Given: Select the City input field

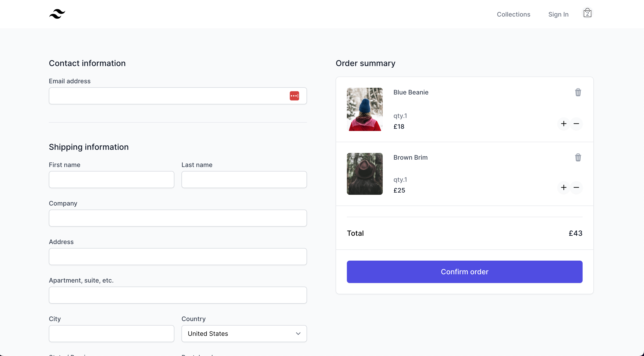Looking at the screenshot, I should 112,334.
